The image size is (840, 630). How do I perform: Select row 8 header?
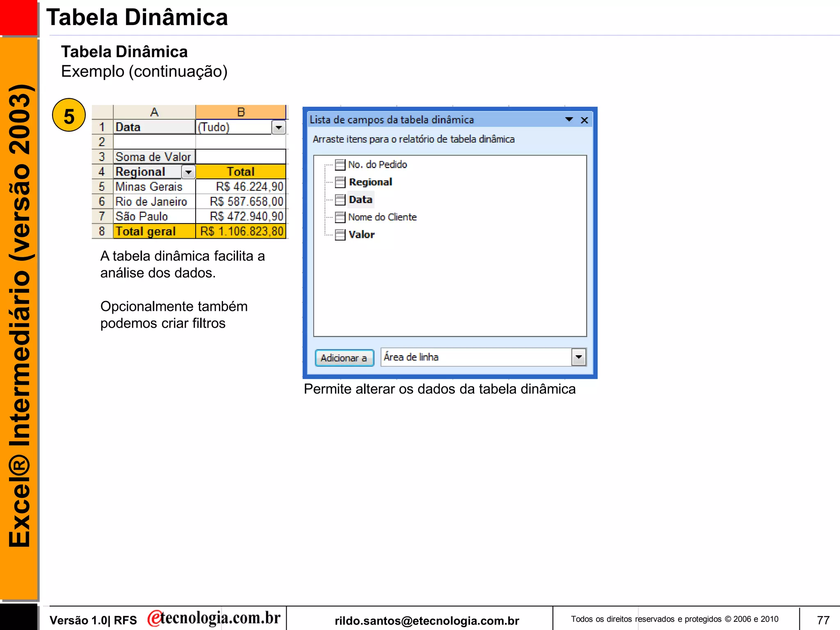point(102,231)
